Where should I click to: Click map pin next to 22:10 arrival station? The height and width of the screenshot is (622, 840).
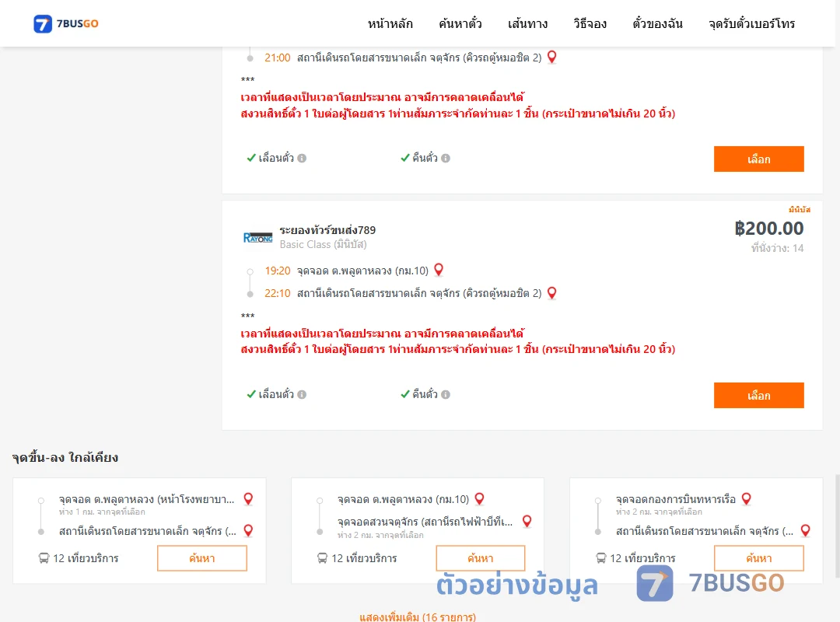point(551,292)
